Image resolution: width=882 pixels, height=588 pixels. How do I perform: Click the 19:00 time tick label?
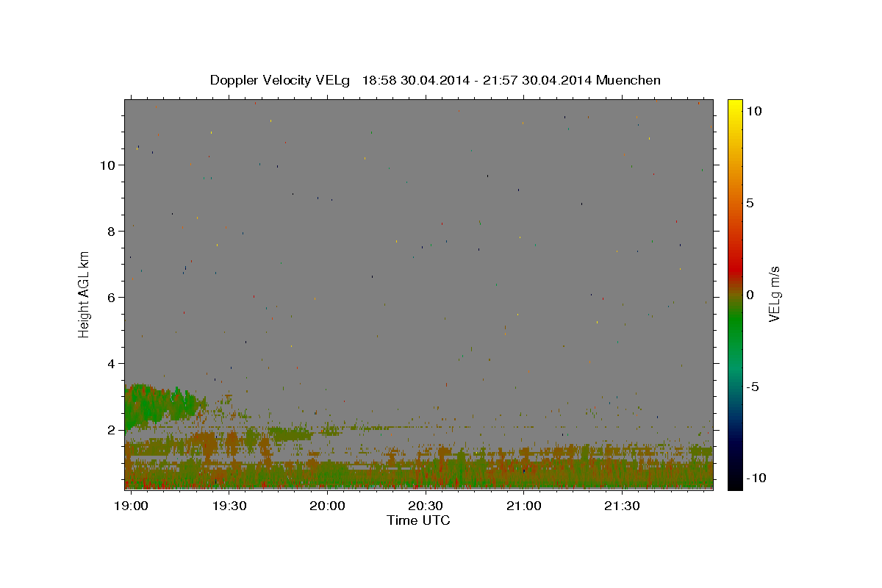click(131, 506)
